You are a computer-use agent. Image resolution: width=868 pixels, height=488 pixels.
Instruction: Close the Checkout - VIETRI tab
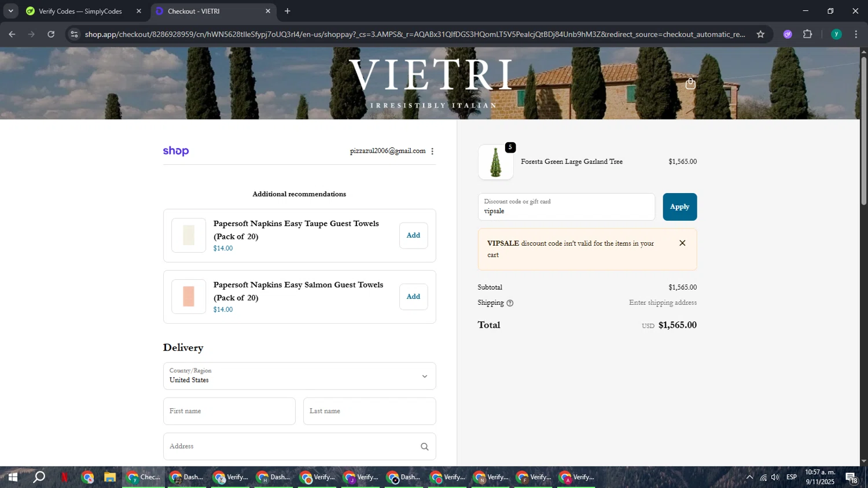[x=267, y=11]
